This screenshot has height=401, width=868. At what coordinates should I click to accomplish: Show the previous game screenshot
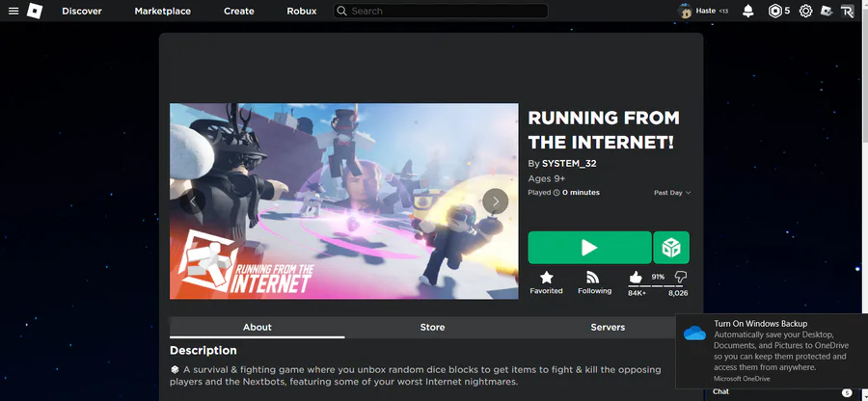pyautogui.click(x=193, y=201)
